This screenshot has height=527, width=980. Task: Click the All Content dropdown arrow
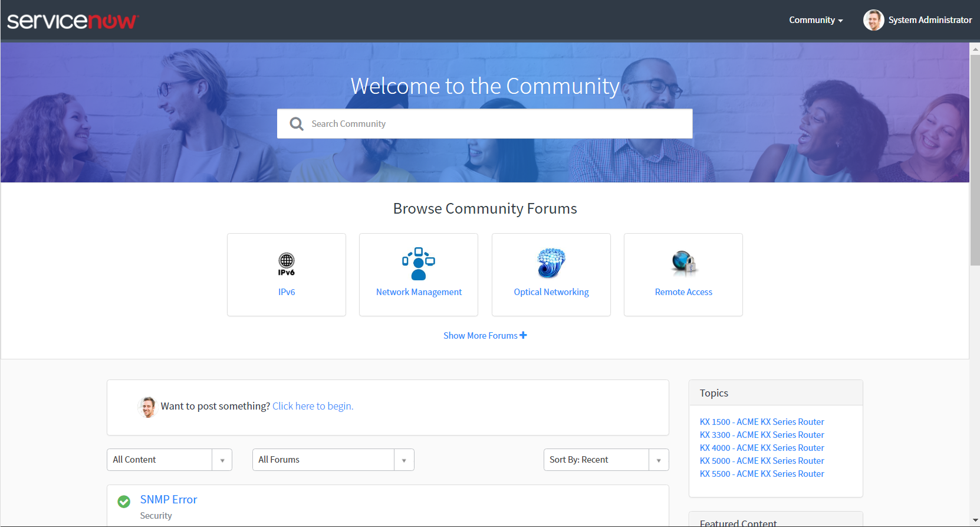[x=222, y=460]
